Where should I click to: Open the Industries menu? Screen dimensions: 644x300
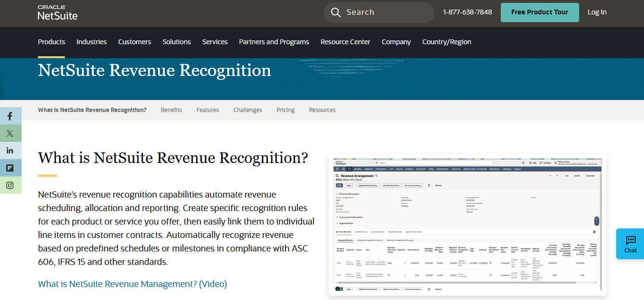click(x=91, y=42)
